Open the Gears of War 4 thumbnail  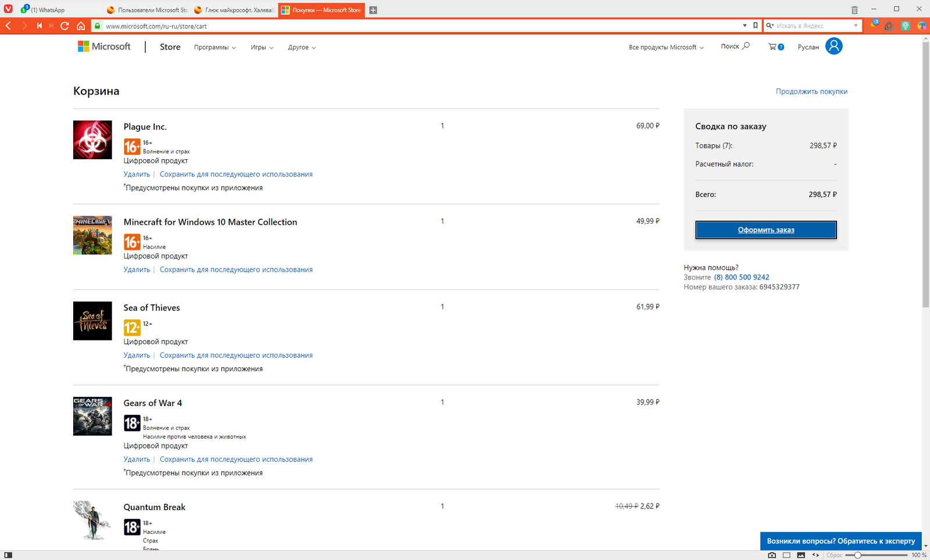pyautogui.click(x=92, y=416)
